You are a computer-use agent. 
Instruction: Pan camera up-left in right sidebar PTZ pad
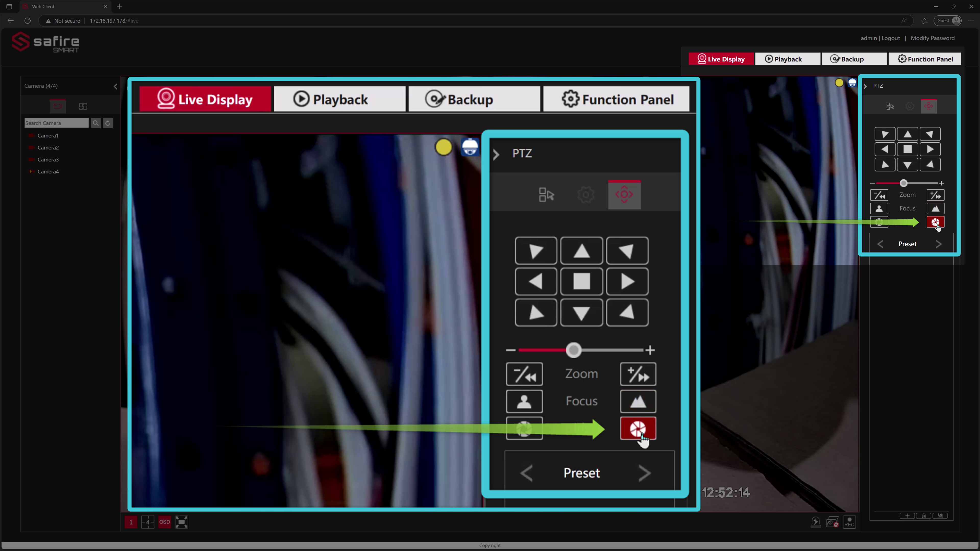point(885,134)
